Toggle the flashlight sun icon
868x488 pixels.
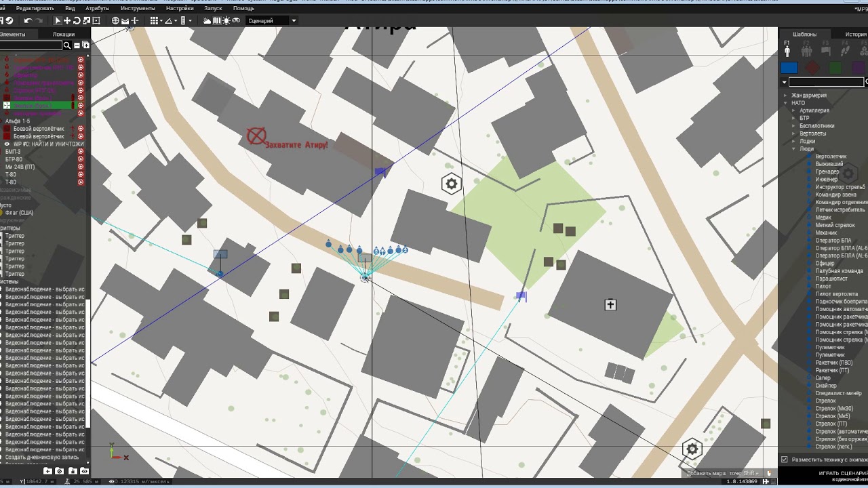point(226,21)
